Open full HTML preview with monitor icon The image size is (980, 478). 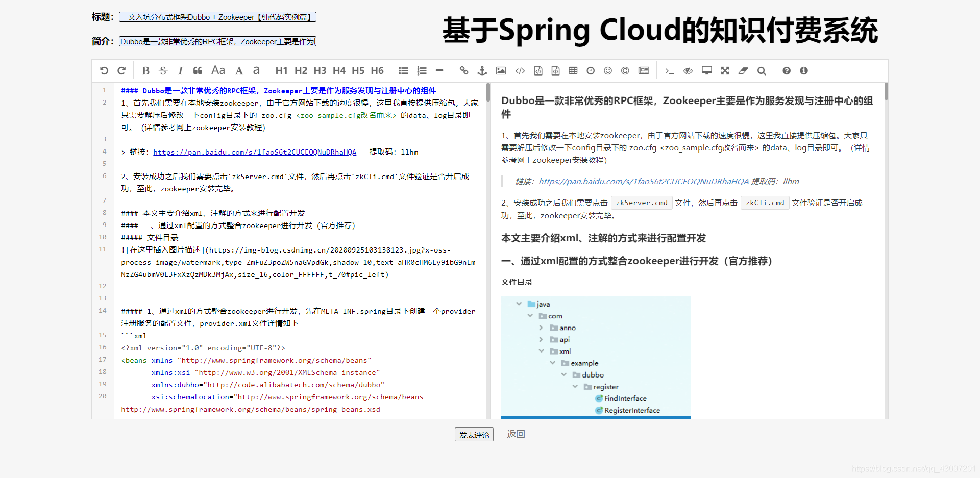pyautogui.click(x=707, y=71)
